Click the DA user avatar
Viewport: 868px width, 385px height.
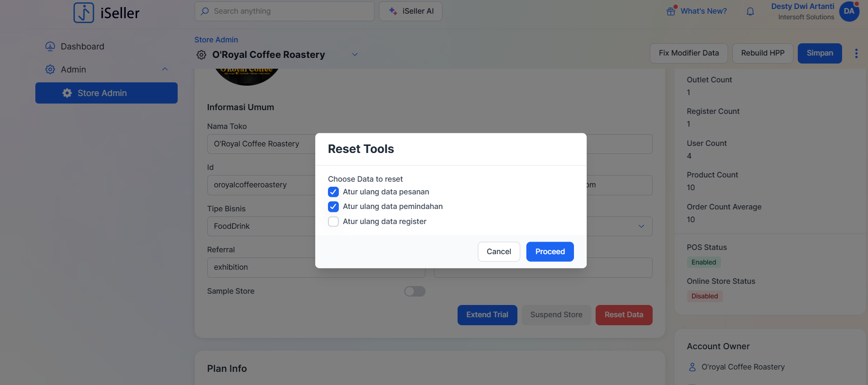[x=849, y=11]
